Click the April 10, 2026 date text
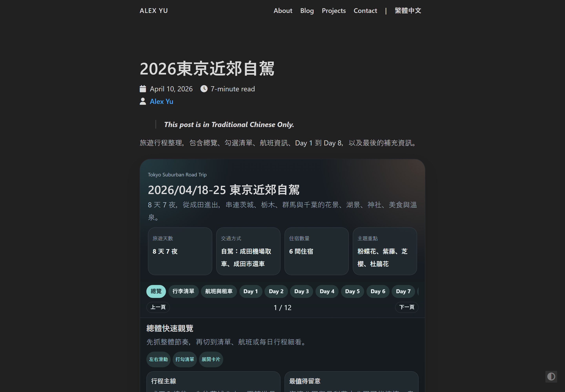This screenshot has height=392, width=565. (171, 89)
